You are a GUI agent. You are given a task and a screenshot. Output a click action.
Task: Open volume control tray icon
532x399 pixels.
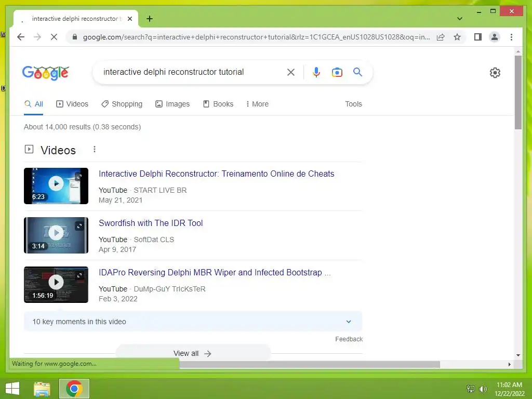(483, 389)
